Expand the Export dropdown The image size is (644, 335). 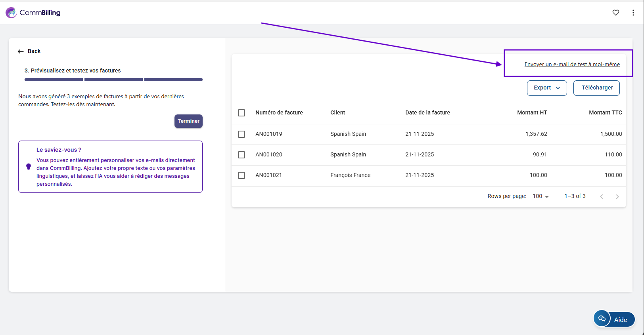point(546,88)
